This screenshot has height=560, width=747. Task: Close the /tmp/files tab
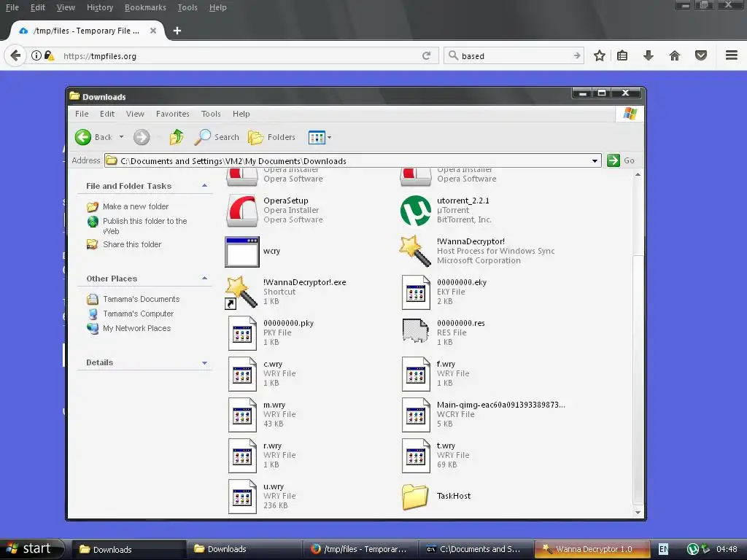pos(153,31)
